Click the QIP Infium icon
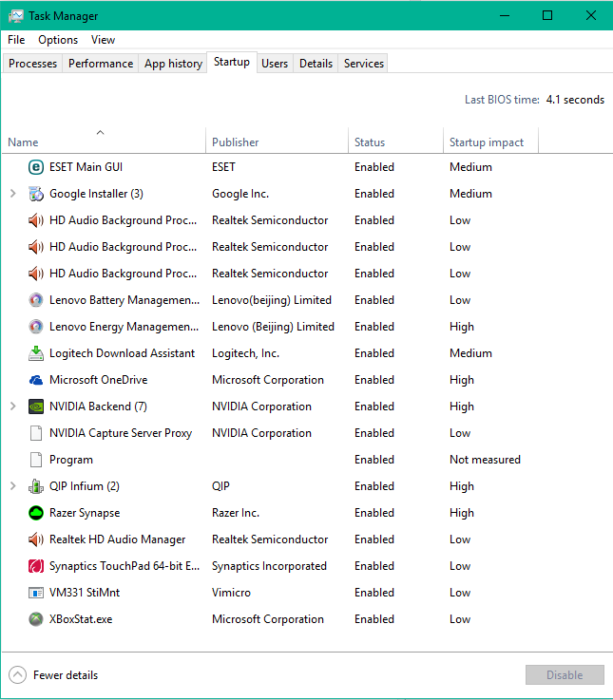Screen dimensions: 613x700 tap(36, 486)
